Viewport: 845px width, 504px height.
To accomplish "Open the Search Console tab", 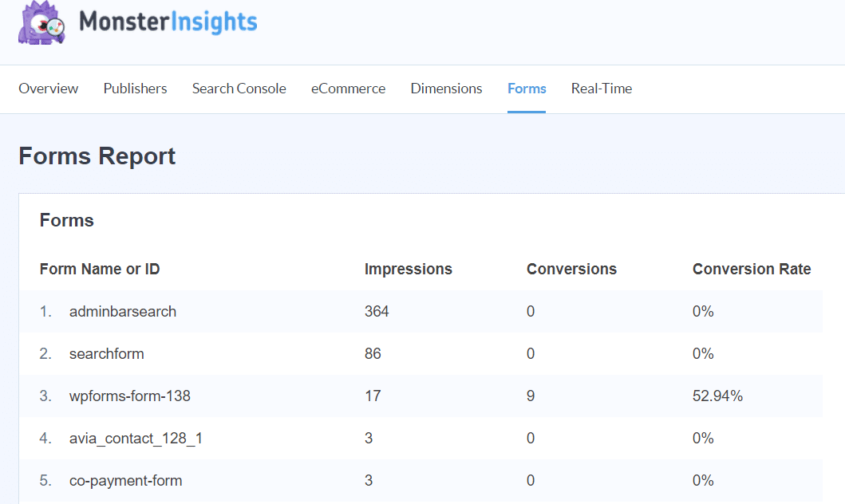I will click(x=239, y=89).
